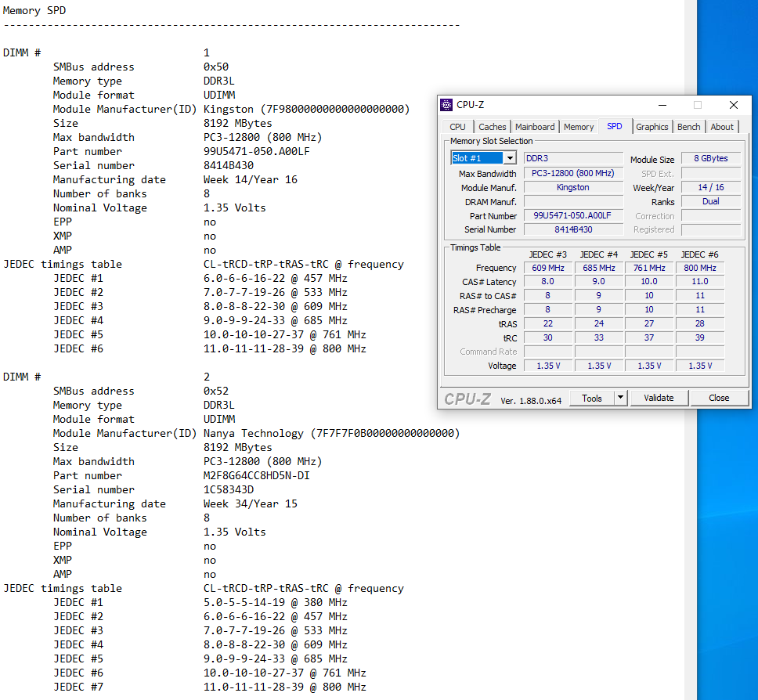758x700 pixels.
Task: Minimize the CPU-Z window
Action: (x=662, y=105)
